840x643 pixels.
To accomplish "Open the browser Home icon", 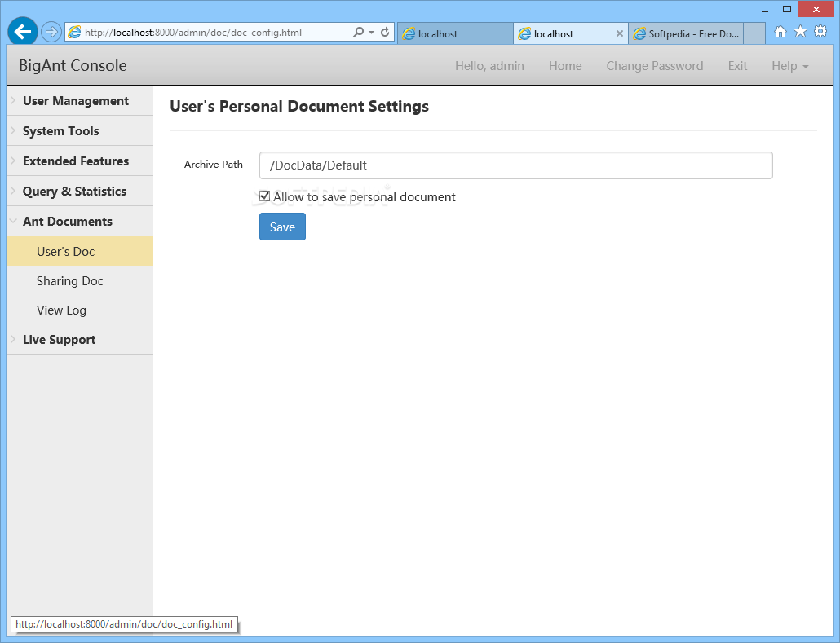I will 780,32.
